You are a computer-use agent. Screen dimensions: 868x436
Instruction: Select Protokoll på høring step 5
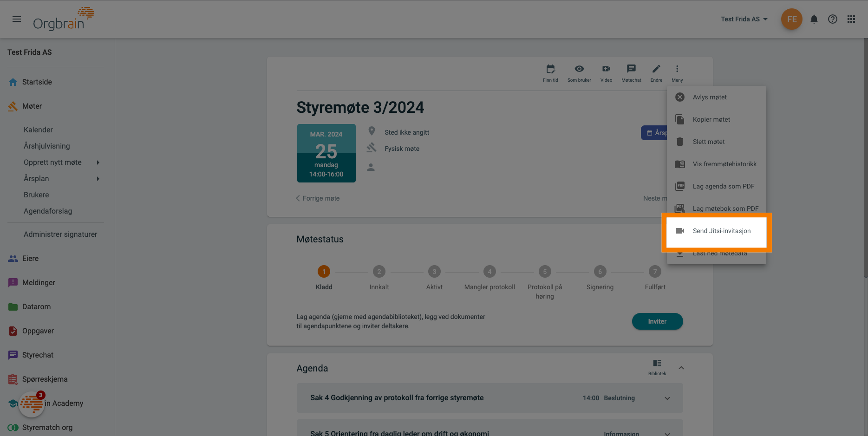point(545,271)
